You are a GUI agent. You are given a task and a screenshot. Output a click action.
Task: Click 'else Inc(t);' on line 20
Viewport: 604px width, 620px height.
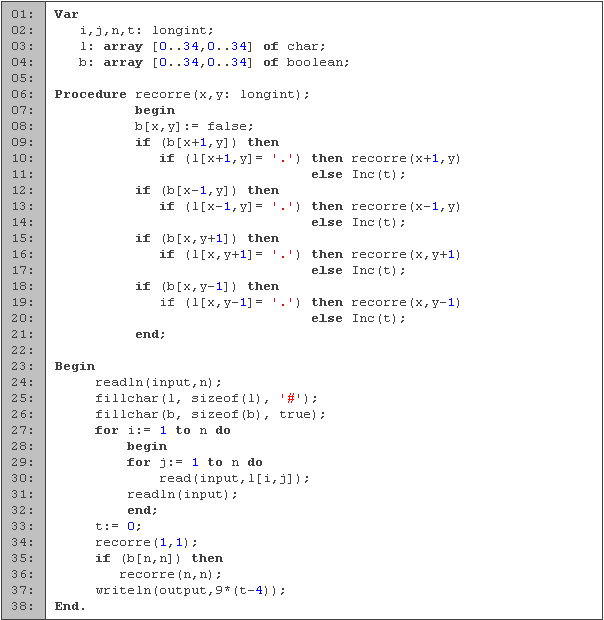(358, 318)
